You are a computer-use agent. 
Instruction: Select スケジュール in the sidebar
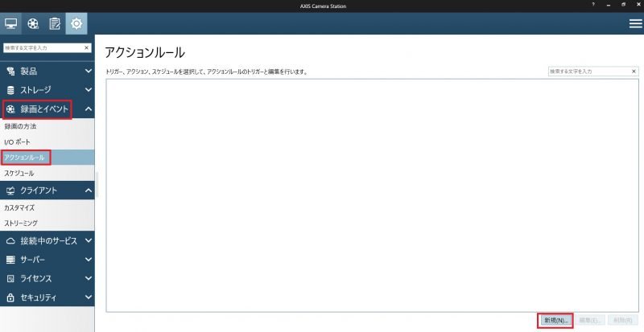coord(47,173)
